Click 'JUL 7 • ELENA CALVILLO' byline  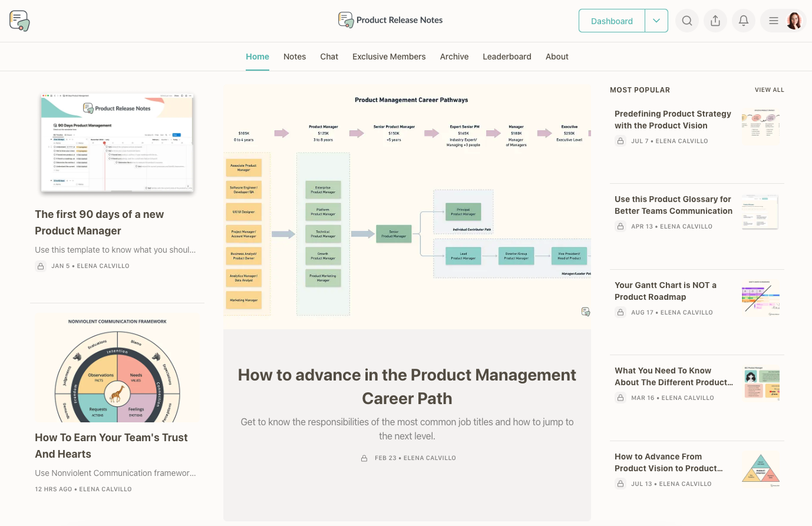tap(669, 141)
